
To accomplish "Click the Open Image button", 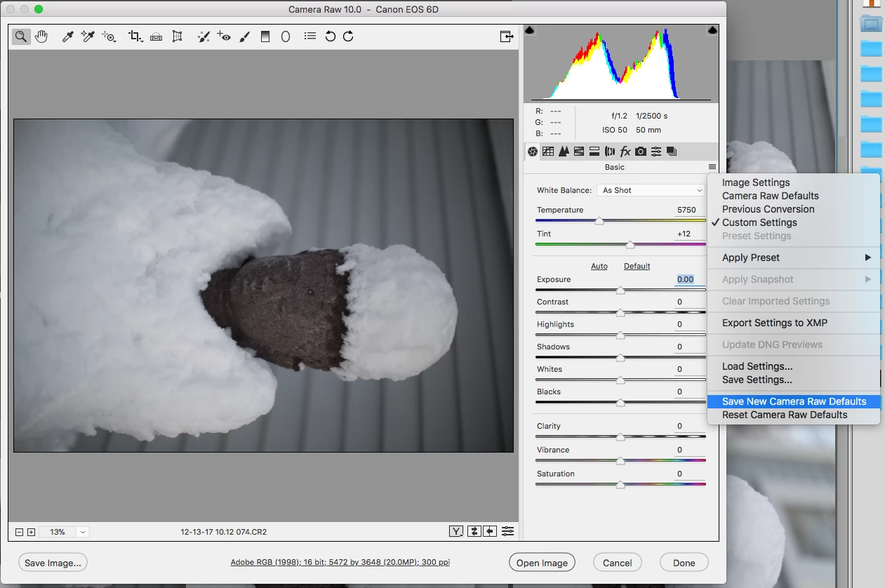I will pos(542,563).
